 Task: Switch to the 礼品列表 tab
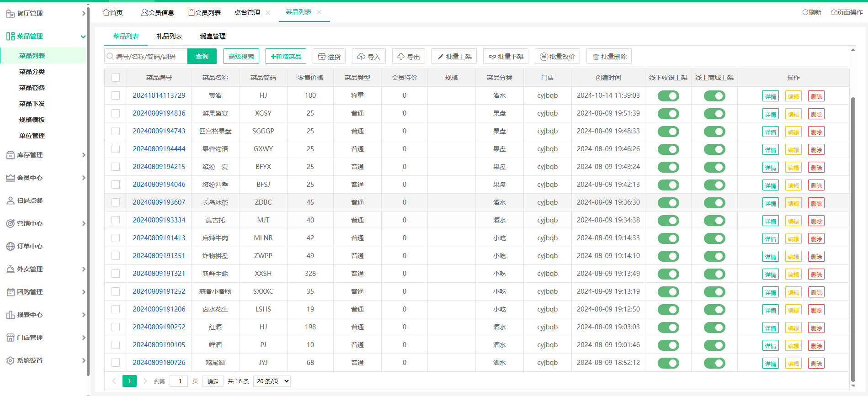click(169, 36)
